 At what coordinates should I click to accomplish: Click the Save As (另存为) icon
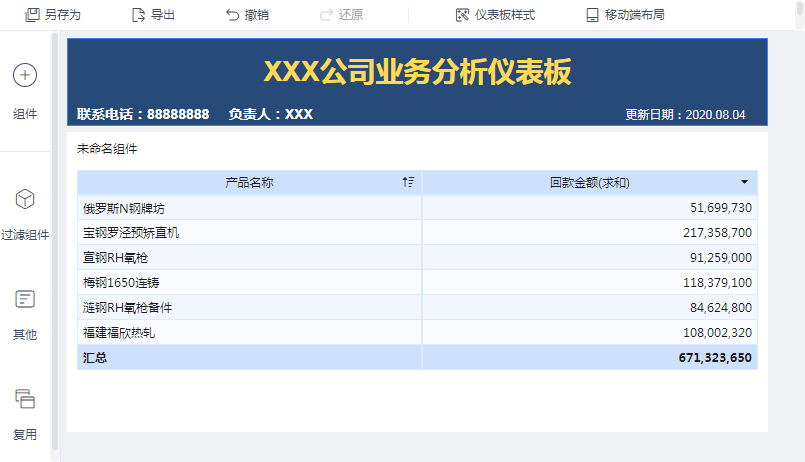[x=32, y=15]
